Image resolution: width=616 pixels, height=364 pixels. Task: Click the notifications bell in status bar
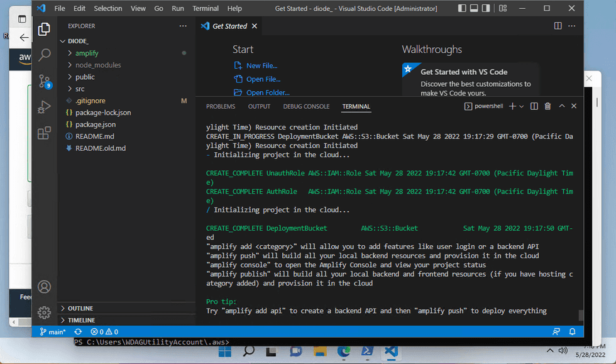click(573, 331)
